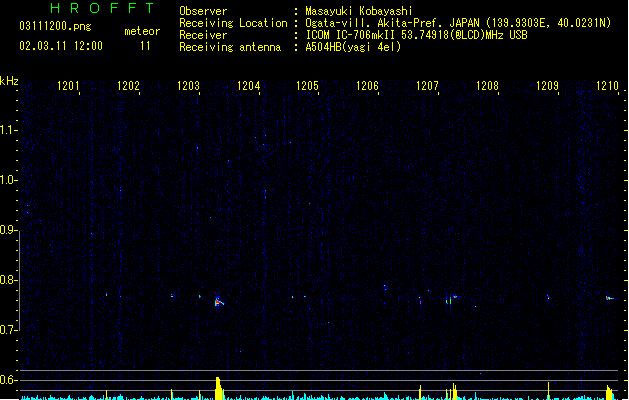Click the 1206 time marker
Image resolution: width=629 pixels, height=400 pixels.
[x=367, y=86]
